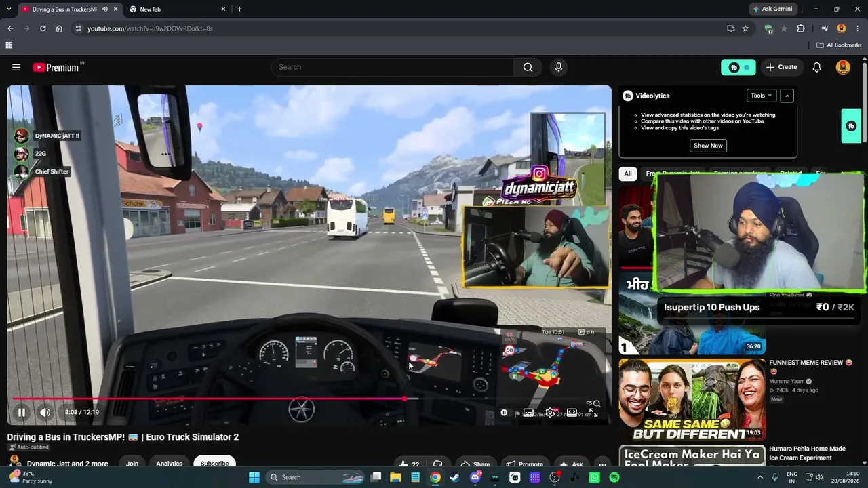Open WhatsApp from the taskbar
The width and height of the screenshot is (868, 488).
[x=595, y=477]
